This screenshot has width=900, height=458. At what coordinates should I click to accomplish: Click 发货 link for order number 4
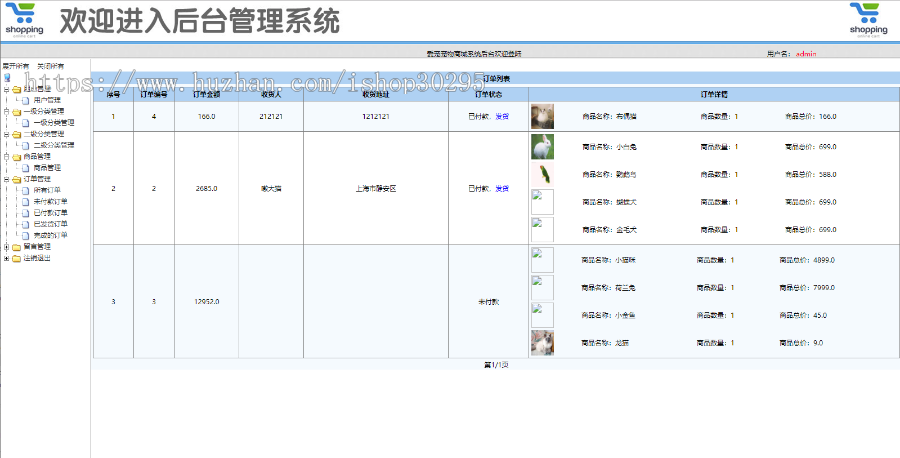502,117
